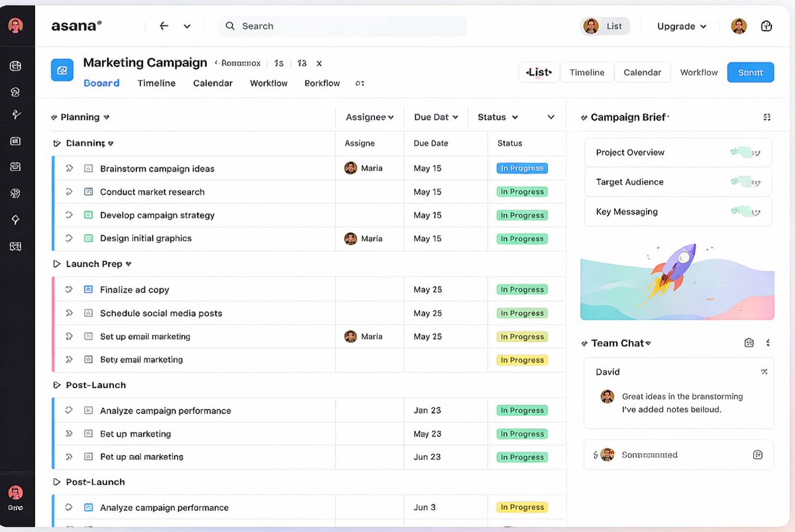Image resolution: width=795 pixels, height=532 pixels.
Task: Click yellow In Progress badge for Bety email marketing
Action: coord(522,360)
